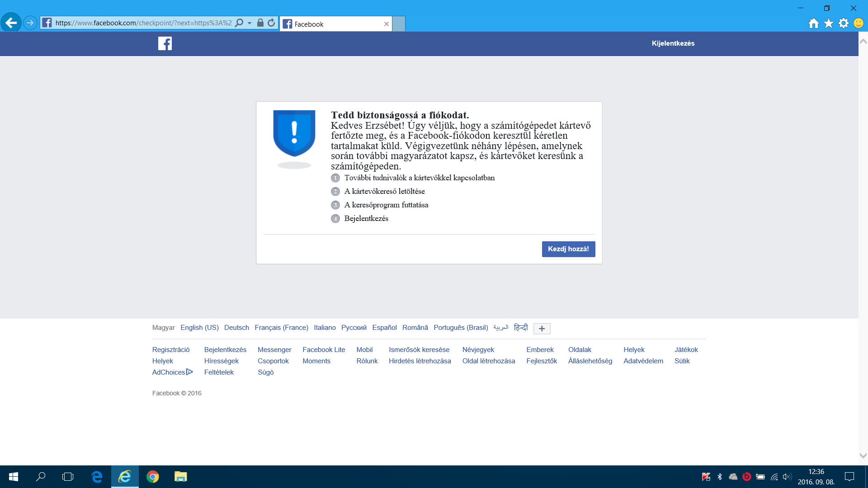Click the refresh page icon
This screenshot has height=488, width=868.
coord(271,23)
